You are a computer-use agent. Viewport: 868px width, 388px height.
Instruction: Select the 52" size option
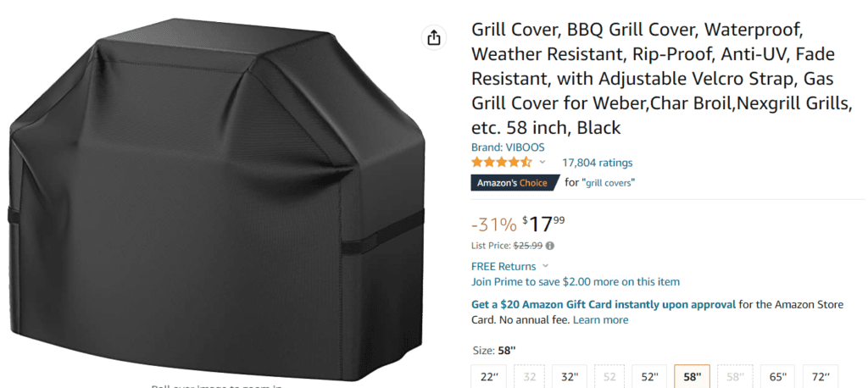pyautogui.click(x=649, y=377)
